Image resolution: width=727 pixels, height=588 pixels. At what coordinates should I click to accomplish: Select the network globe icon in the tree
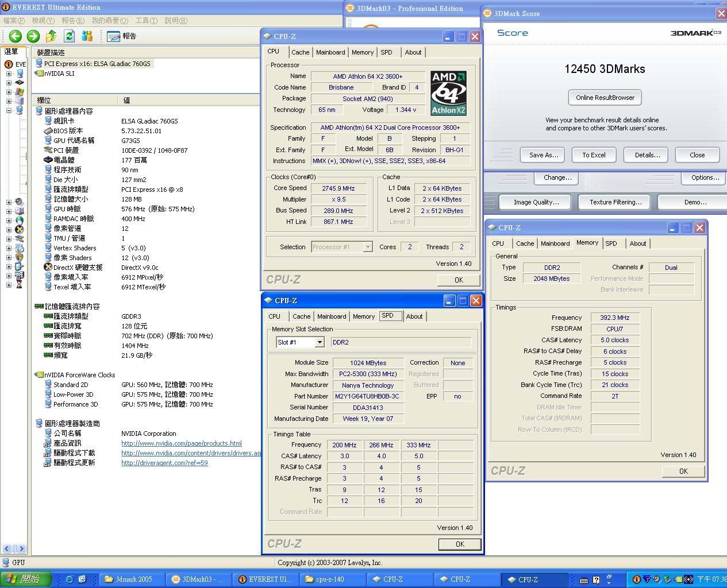coord(20,220)
